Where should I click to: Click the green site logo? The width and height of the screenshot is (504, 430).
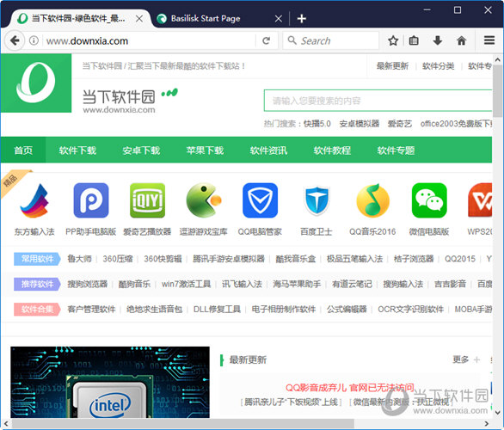(x=36, y=83)
